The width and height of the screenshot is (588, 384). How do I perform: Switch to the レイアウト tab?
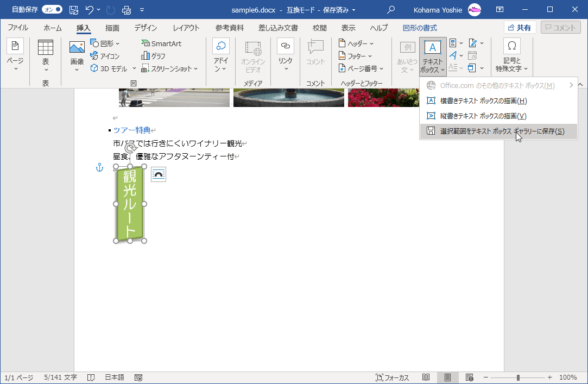186,28
